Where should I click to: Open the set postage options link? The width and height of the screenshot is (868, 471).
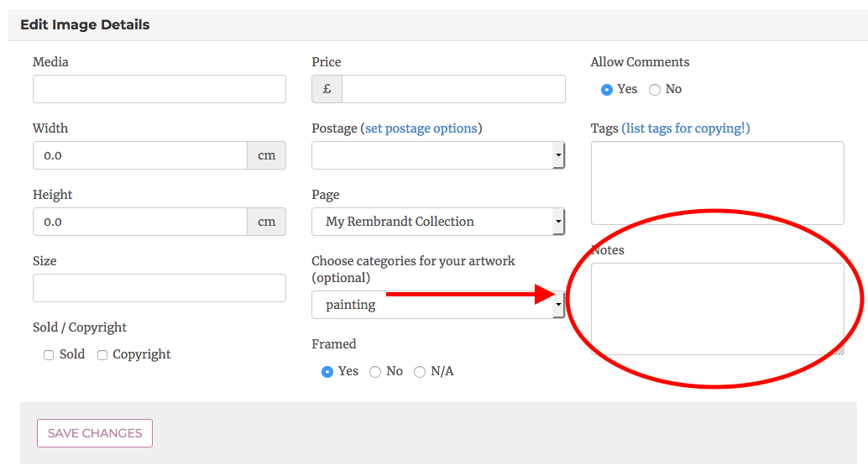click(421, 128)
